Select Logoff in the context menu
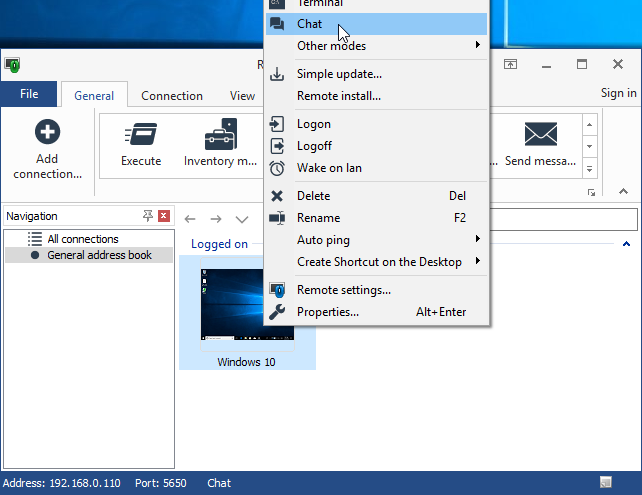This screenshot has width=642, height=495. [x=376, y=146]
